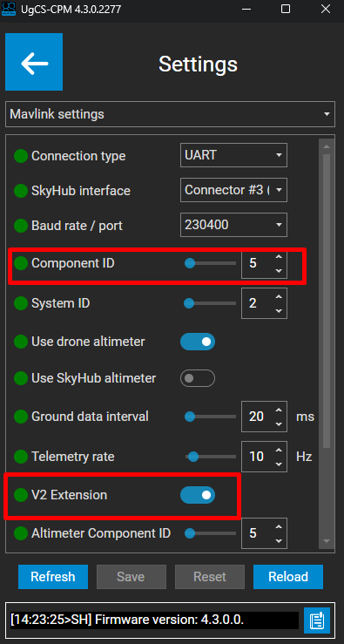This screenshot has width=344, height=644.
Task: Click the Altimeter Component ID slider handle
Action: coord(190,533)
